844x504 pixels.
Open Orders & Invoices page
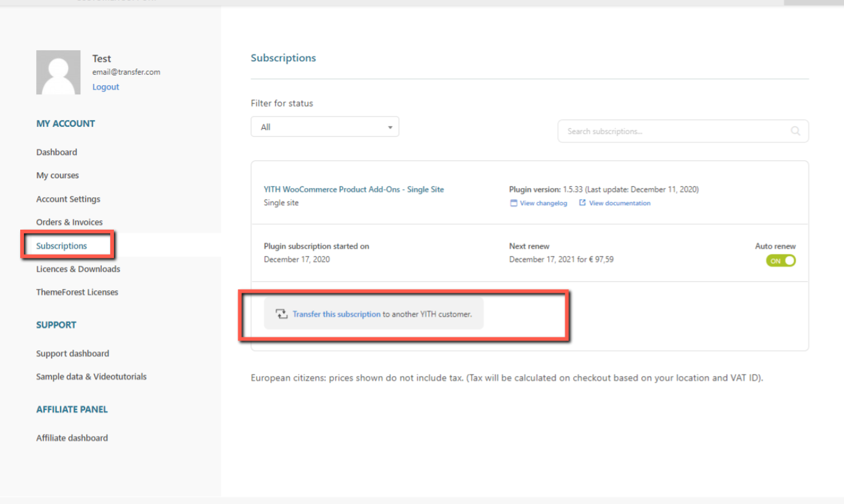point(69,222)
